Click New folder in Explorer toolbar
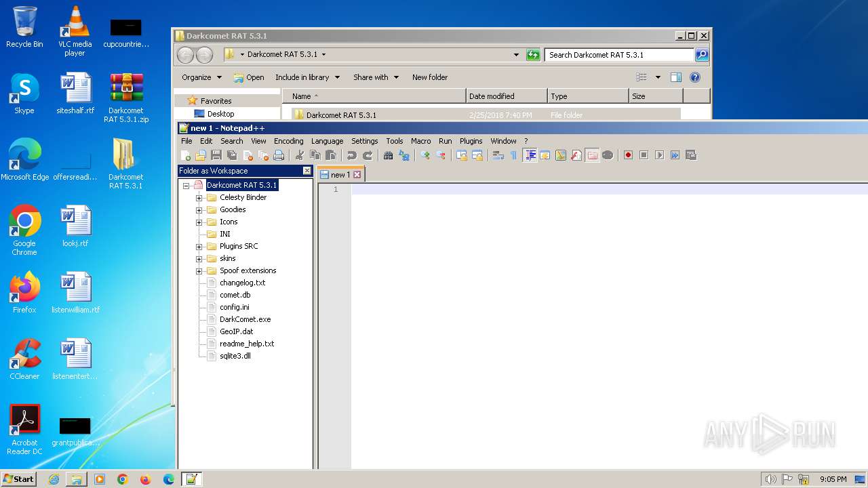The height and width of the screenshot is (488, 868). click(430, 77)
